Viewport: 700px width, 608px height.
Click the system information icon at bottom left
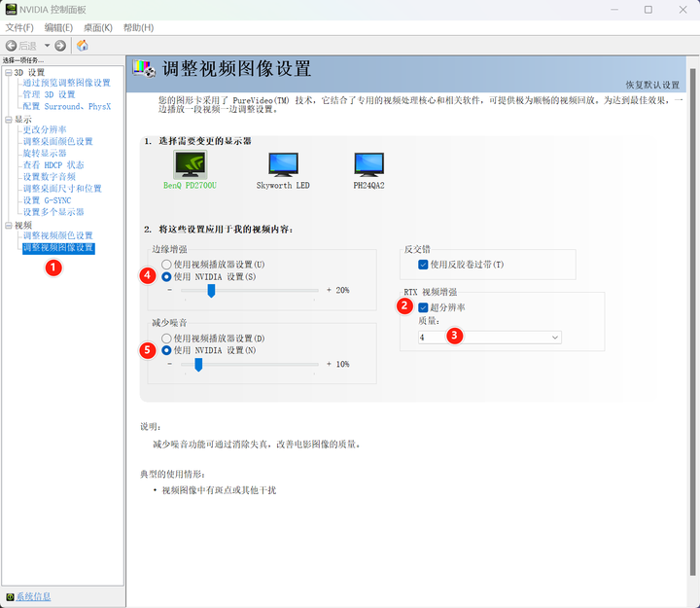pyautogui.click(x=11, y=597)
